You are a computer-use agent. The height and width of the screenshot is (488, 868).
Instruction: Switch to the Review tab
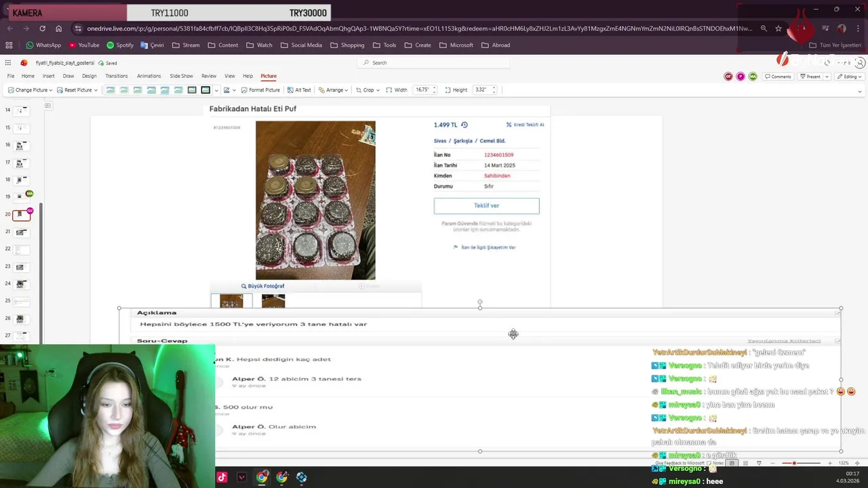coord(209,76)
